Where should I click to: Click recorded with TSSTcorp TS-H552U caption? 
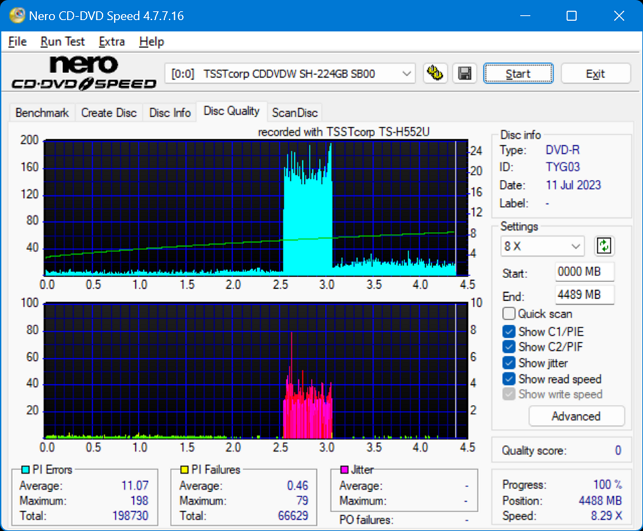click(344, 132)
